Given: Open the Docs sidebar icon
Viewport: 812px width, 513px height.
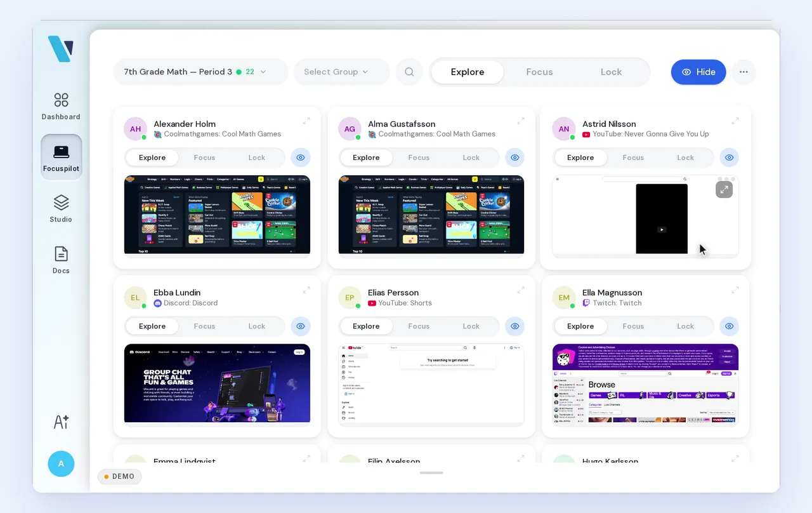Looking at the screenshot, I should [61, 260].
